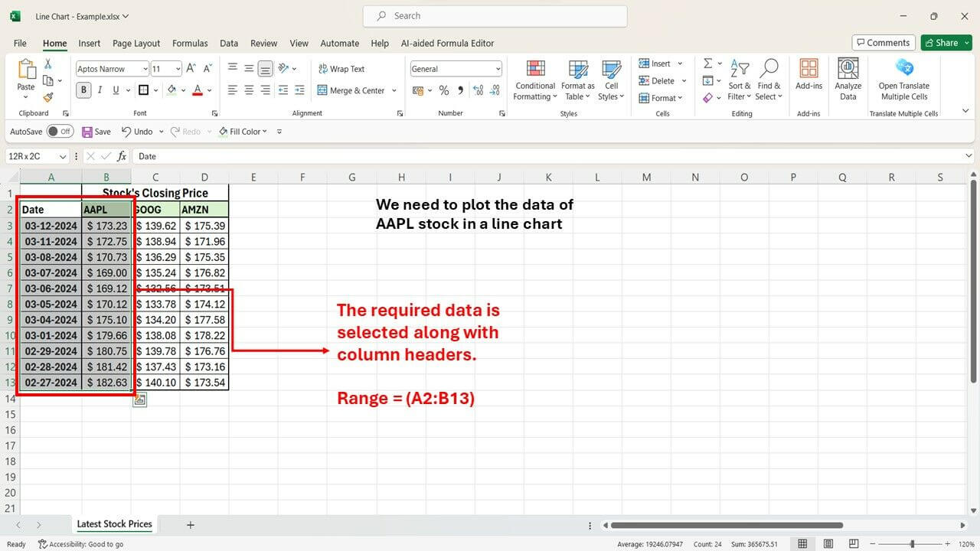Add a new sheet with the plus button
Screen dimensions: 980x551
click(x=191, y=525)
